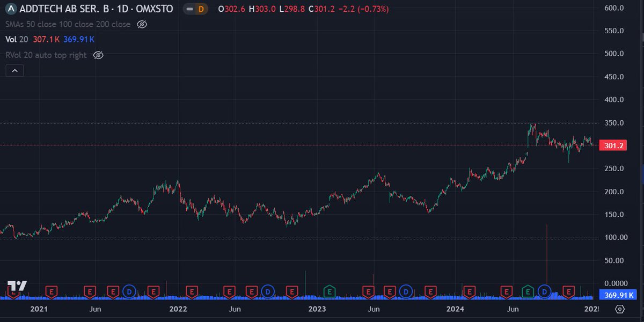
Task: Click the May 2023 earnings marker
Action: [368, 291]
